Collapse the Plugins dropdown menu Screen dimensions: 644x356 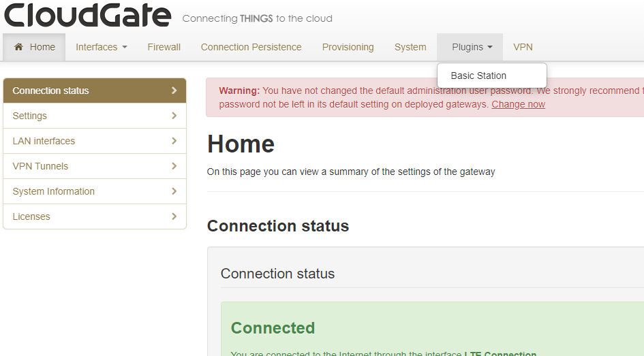[x=472, y=47]
